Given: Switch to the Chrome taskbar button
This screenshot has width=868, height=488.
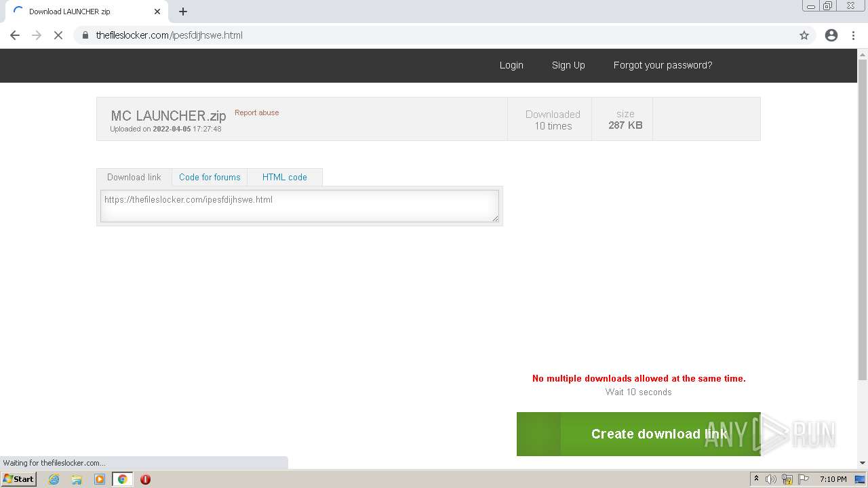Looking at the screenshot, I should (x=123, y=479).
